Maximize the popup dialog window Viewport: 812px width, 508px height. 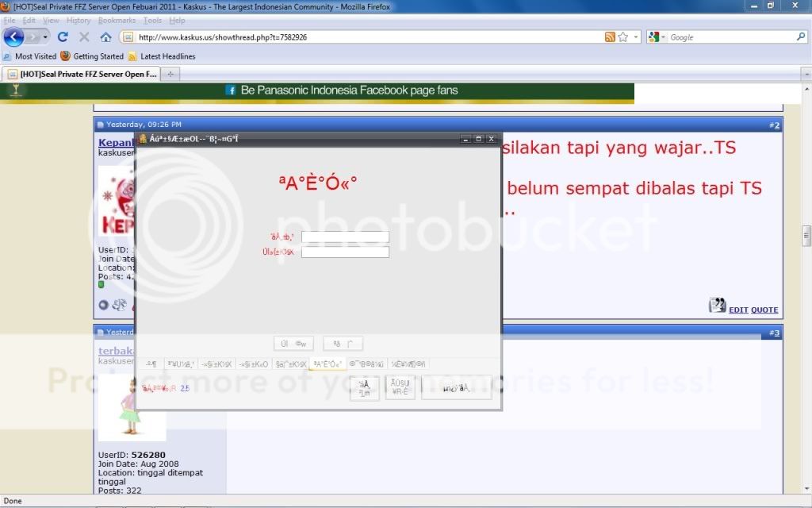(478, 139)
